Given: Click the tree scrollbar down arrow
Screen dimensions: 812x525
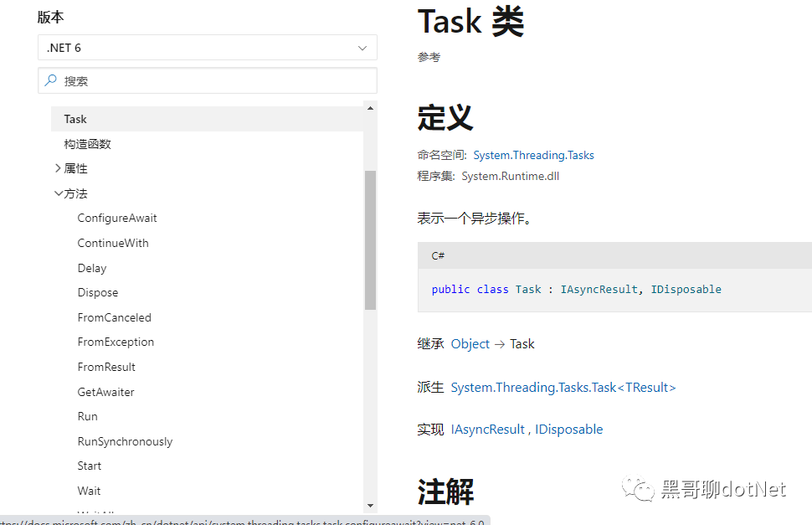Looking at the screenshot, I should pyautogui.click(x=370, y=506).
